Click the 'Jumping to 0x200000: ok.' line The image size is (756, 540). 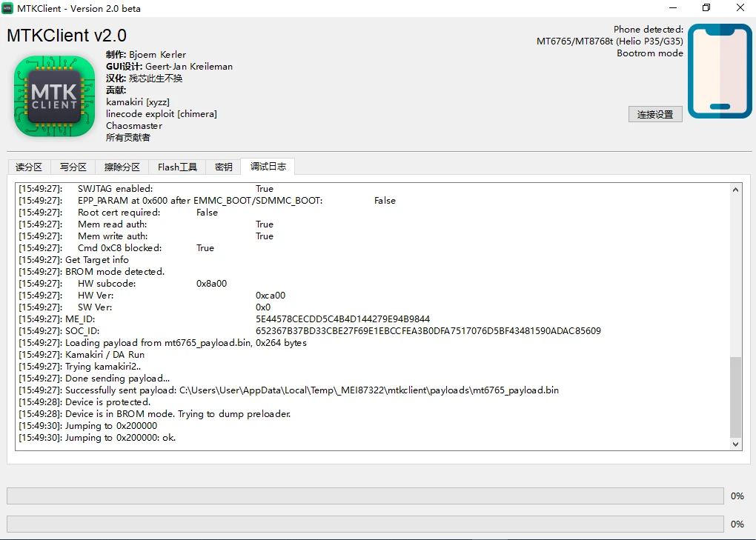point(97,437)
